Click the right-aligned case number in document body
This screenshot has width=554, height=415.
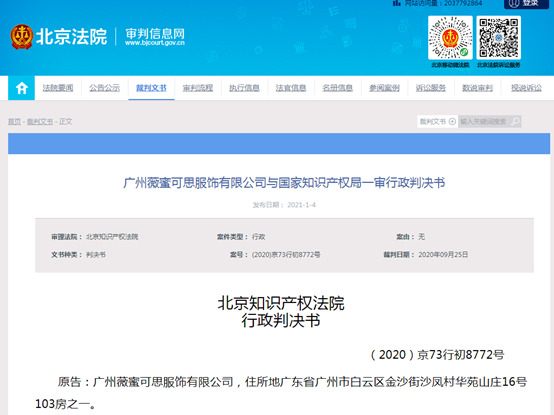[437, 355]
